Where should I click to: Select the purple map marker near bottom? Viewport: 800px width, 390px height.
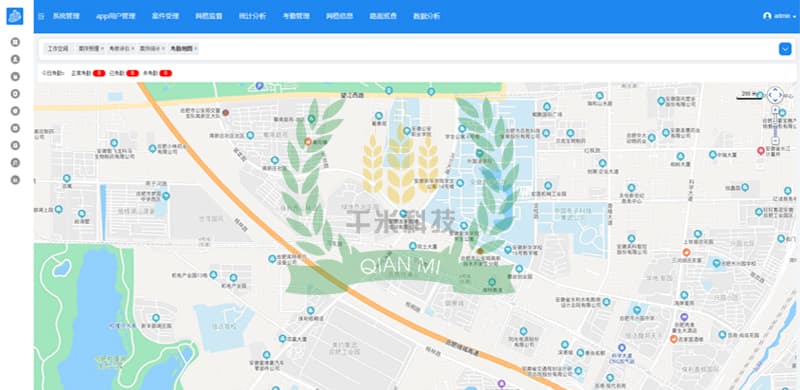[x=501, y=383]
